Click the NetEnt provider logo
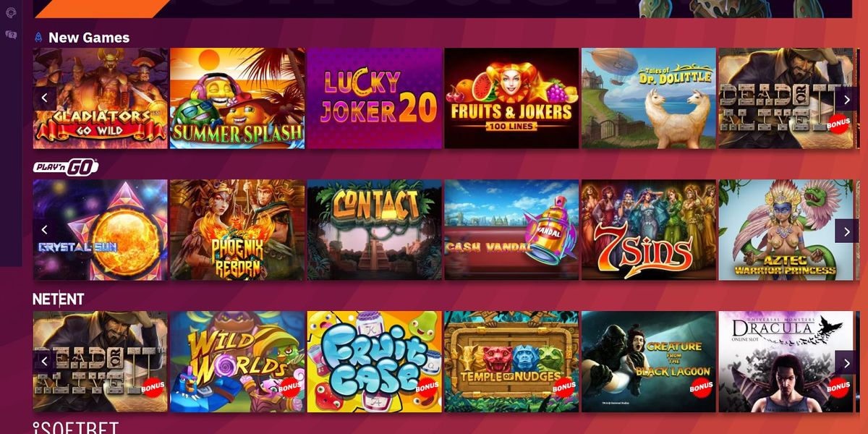The width and height of the screenshot is (868, 434). (59, 299)
